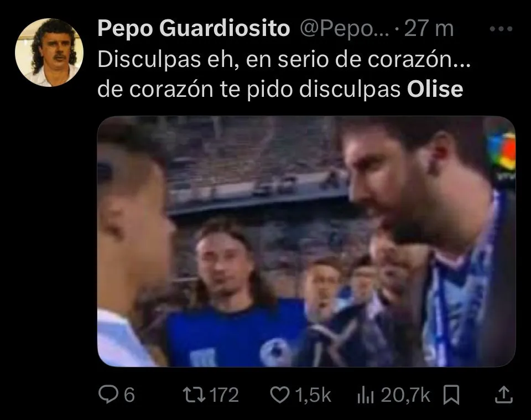Screen dimensions: 531x420
Task: Click the views count 20,7k
Action: coord(405,395)
